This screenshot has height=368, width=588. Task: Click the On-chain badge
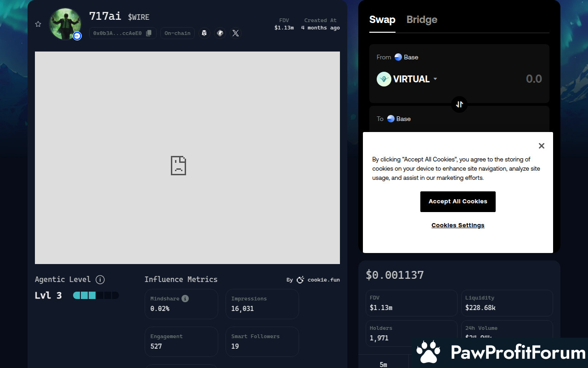[x=177, y=33]
